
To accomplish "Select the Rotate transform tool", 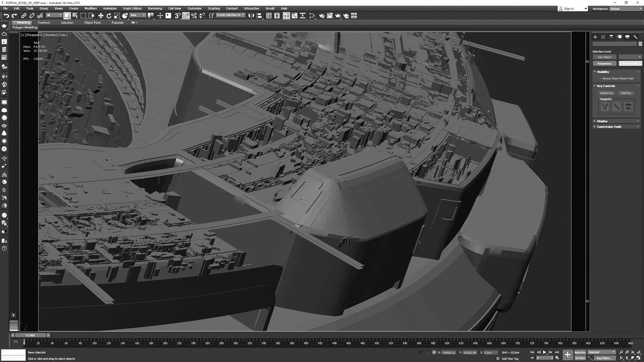I will click(x=109, y=16).
